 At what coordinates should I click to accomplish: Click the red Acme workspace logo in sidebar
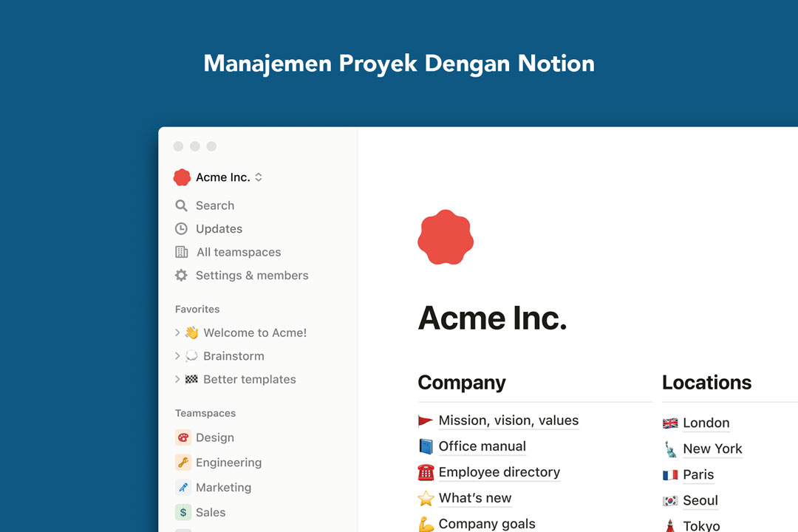182,177
